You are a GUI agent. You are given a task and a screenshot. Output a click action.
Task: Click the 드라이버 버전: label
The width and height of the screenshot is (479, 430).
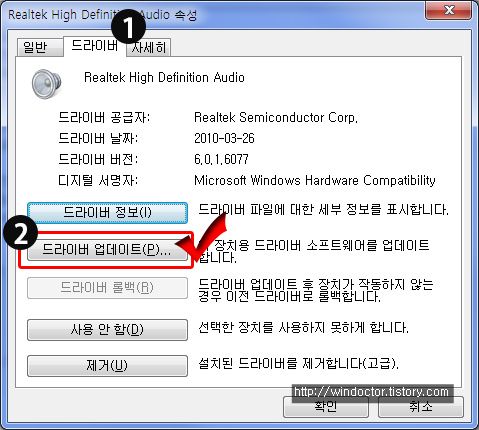pyautogui.click(x=98, y=159)
